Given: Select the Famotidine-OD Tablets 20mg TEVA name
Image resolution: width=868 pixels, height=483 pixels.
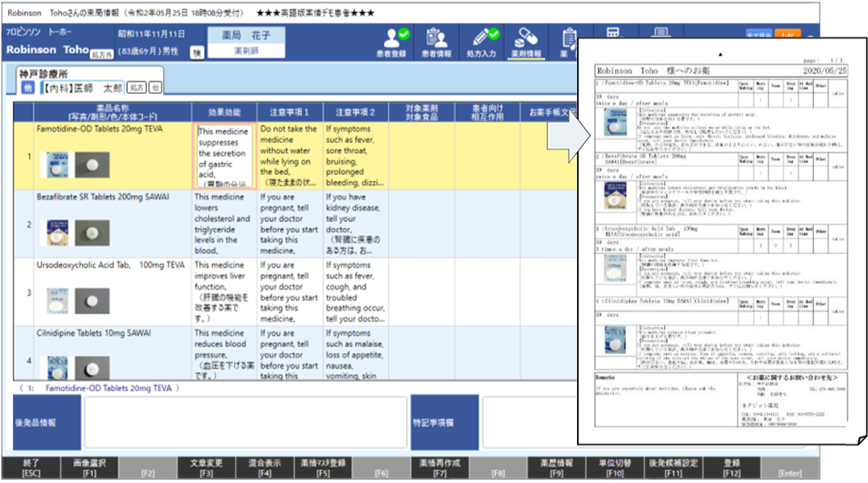Looking at the screenshot, I should 100,129.
